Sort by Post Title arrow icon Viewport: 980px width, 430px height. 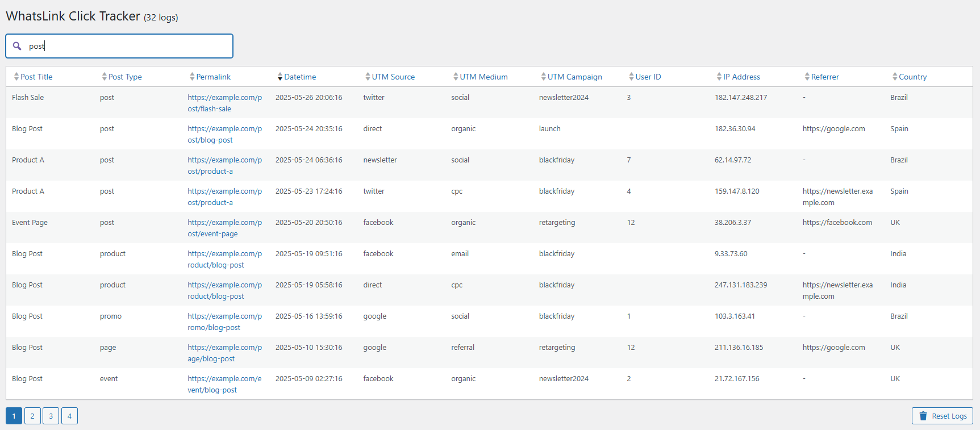tap(16, 77)
